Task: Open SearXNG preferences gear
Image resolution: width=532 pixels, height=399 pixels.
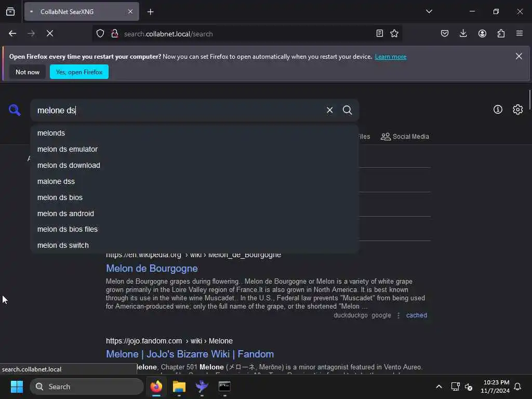Action: pyautogui.click(x=518, y=109)
